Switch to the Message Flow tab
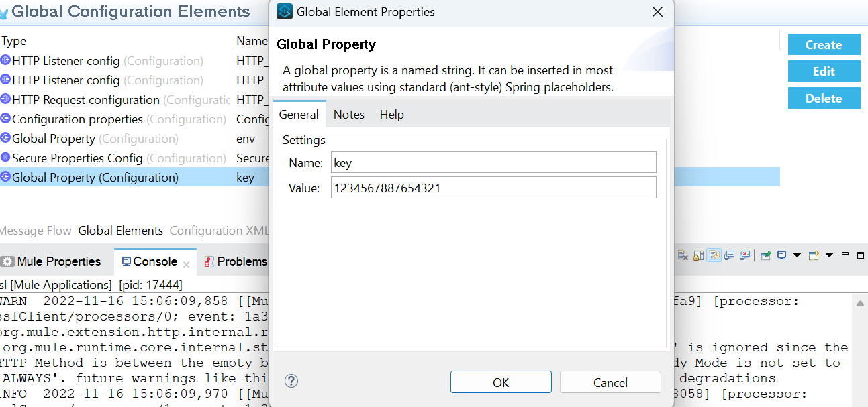Viewport: 868px width, 407px height. [36, 231]
